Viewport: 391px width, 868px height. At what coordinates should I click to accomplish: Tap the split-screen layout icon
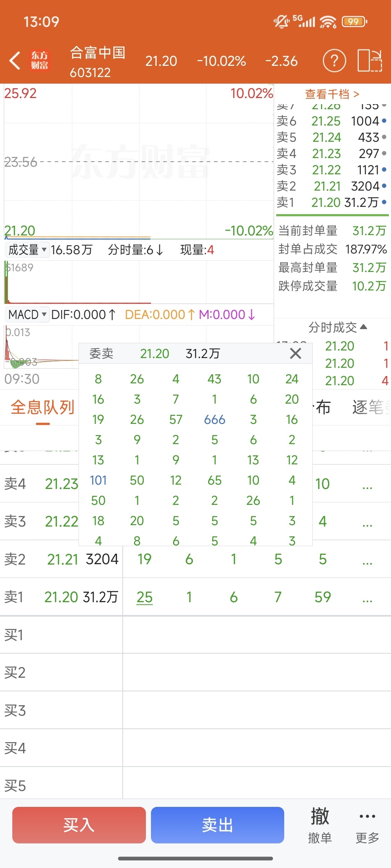click(370, 60)
